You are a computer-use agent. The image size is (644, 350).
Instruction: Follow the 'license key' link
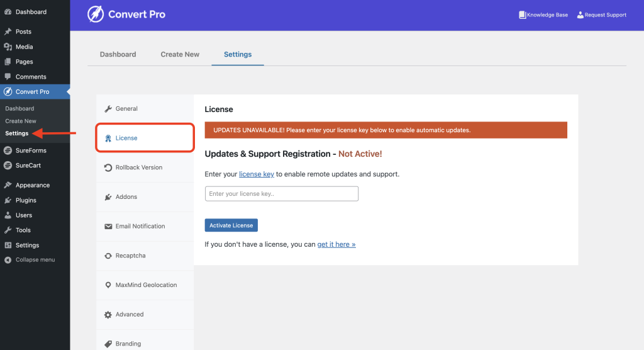(257, 174)
